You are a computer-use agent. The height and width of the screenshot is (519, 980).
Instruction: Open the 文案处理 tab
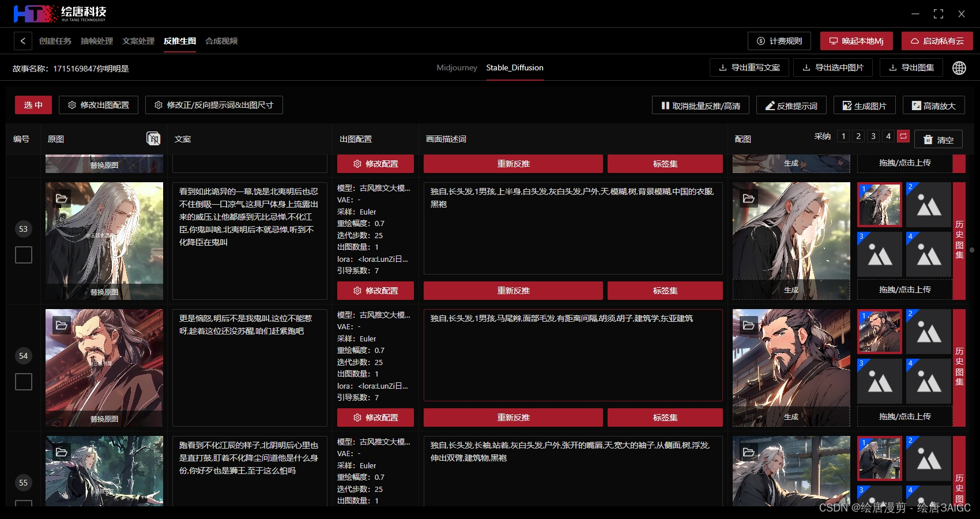pyautogui.click(x=138, y=41)
